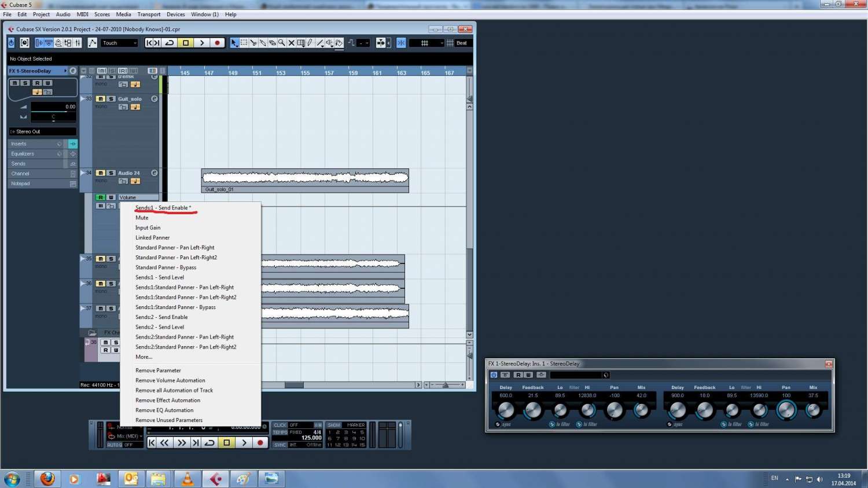This screenshot has width=868, height=488.
Task: Select the Mute (X) tool
Action: (x=291, y=43)
